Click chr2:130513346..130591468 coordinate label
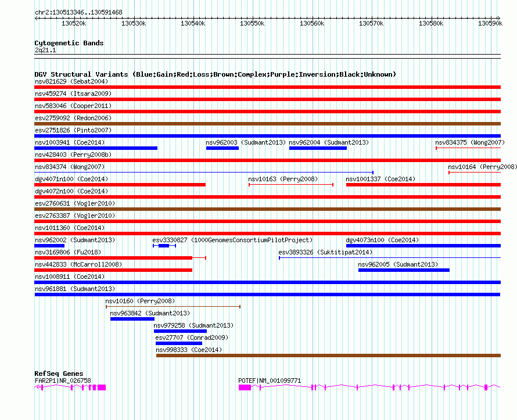The image size is (517, 420). pos(78,12)
